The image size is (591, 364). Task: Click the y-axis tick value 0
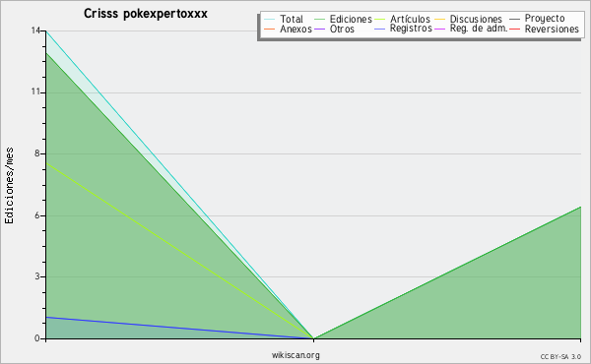37,338
